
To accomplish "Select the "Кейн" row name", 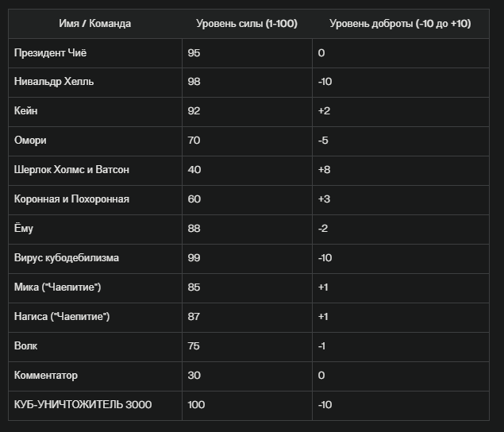I will tap(26, 112).
